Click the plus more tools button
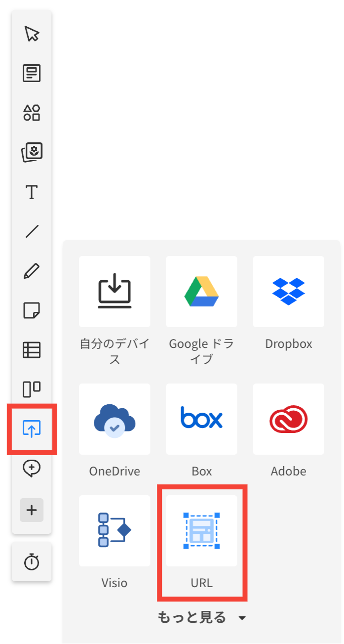344x644 pixels. point(32,511)
